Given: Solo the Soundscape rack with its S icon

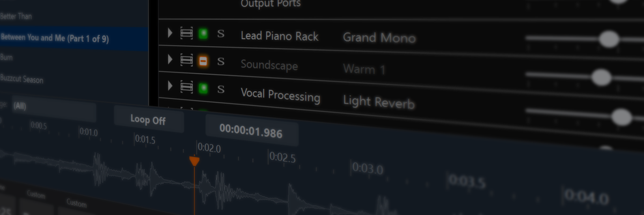Looking at the screenshot, I should click(x=221, y=61).
